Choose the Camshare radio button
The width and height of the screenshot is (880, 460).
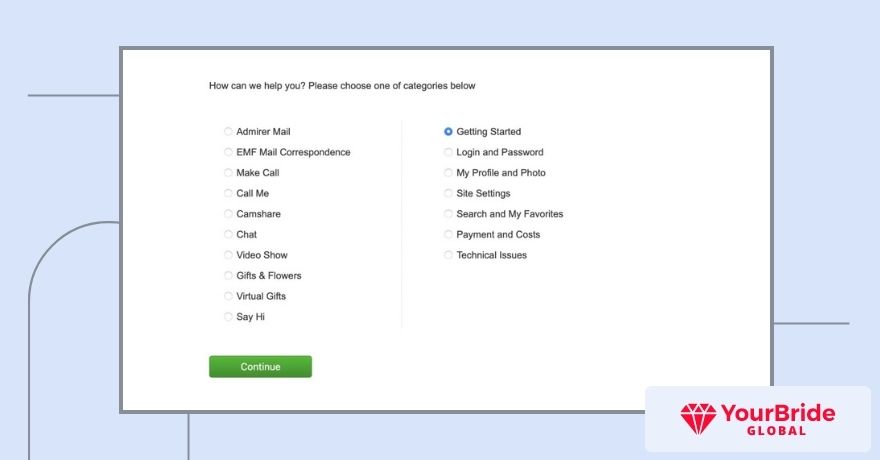(x=228, y=214)
